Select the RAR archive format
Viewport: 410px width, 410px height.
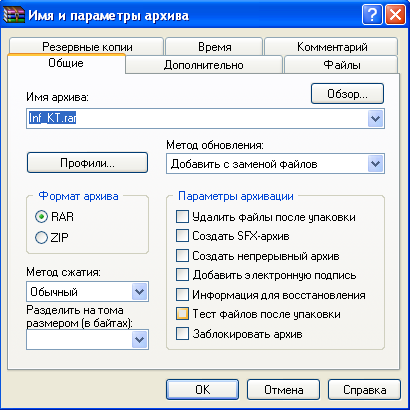pos(41,217)
